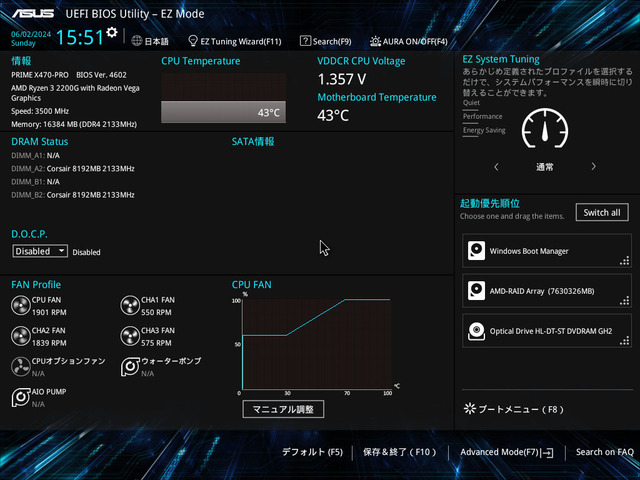Open ブートメニュー (F8)
The height and width of the screenshot is (480, 640).
click(x=514, y=409)
